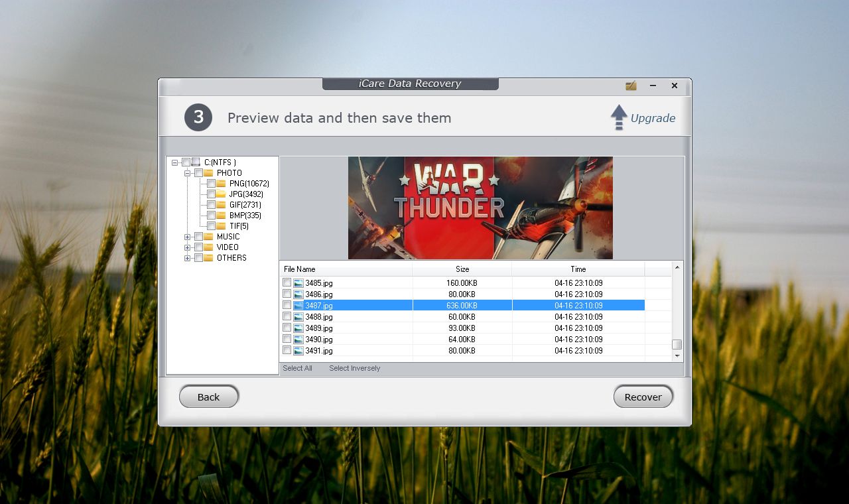
Task: Click the image icon of 3488.jpg
Action: coord(298,316)
